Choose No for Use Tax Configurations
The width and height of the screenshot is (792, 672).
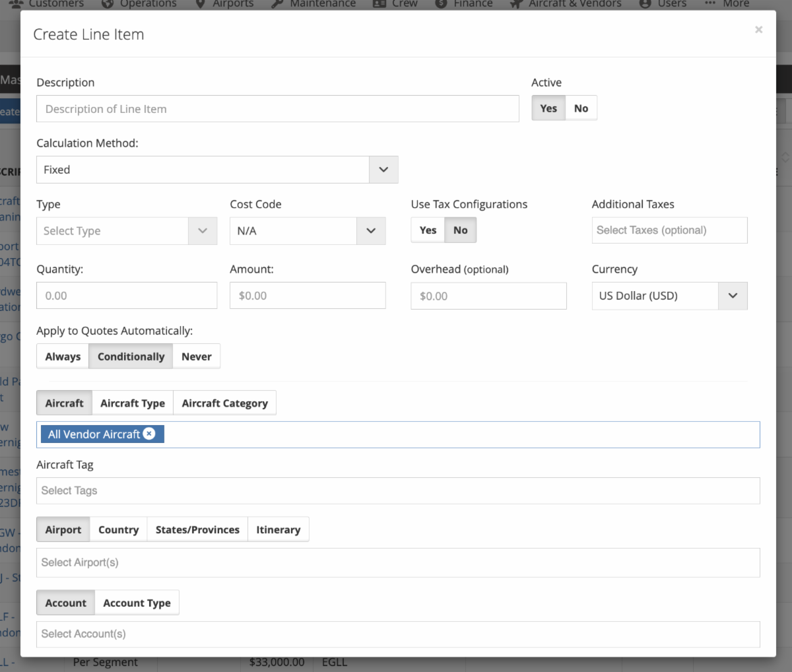pos(460,230)
